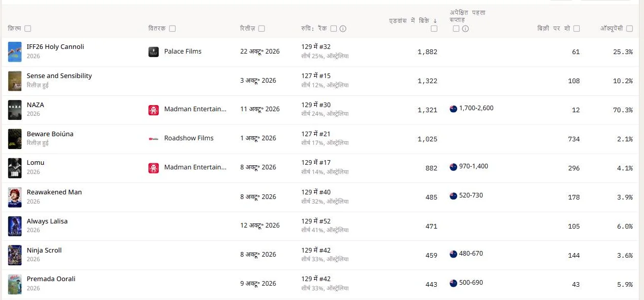Open the Ninja Scroll poster thumbnail
The width and height of the screenshot is (644, 300).
[x=15, y=256]
